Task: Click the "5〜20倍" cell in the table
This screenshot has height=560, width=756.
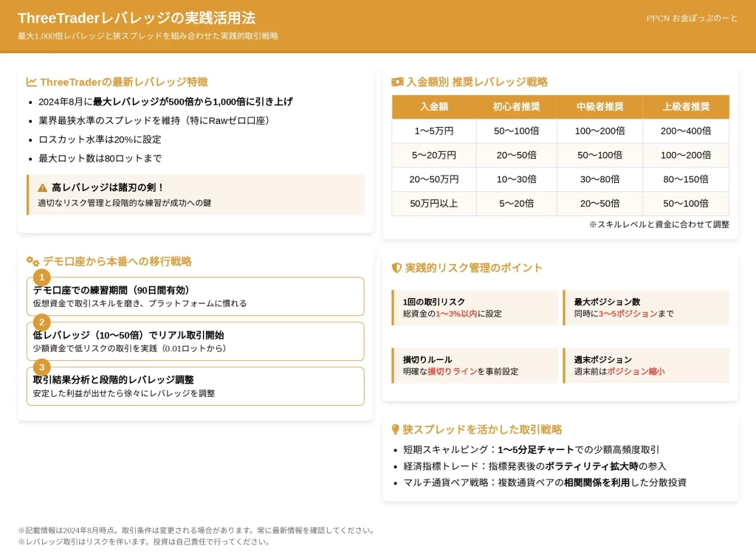Action: [x=516, y=204]
